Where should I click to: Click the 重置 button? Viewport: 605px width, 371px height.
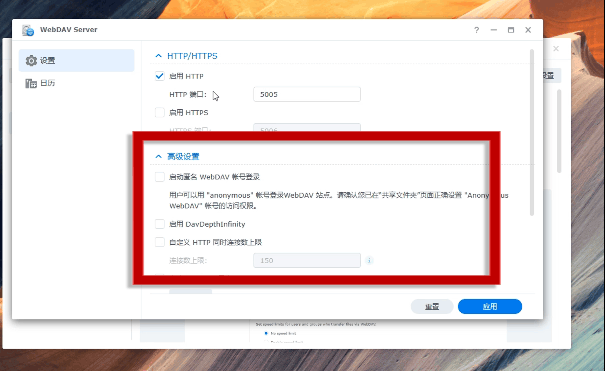pos(432,307)
